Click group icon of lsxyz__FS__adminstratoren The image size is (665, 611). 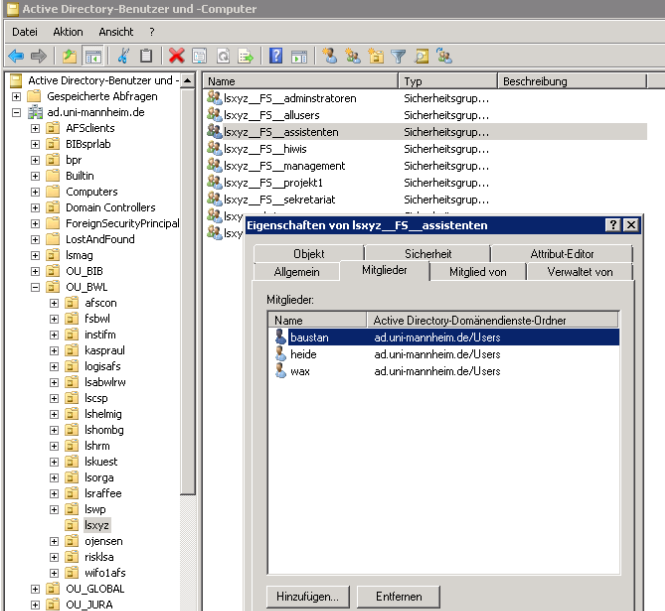pyautogui.click(x=215, y=98)
